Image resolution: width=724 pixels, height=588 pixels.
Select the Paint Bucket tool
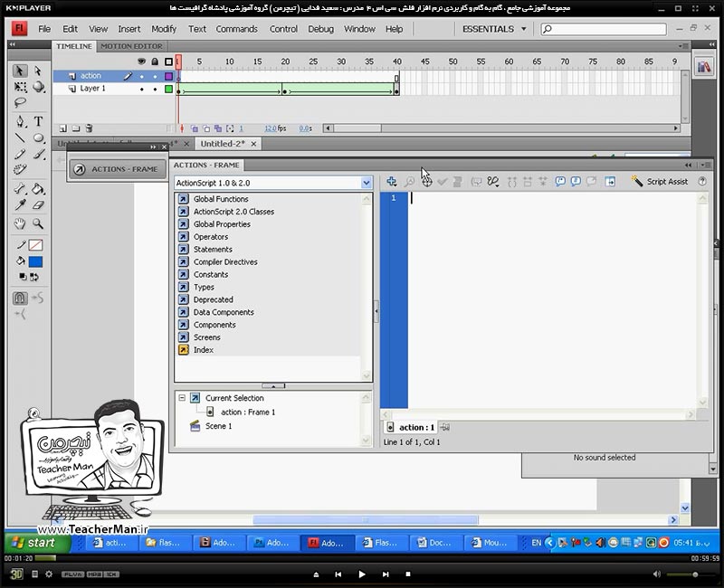38,188
